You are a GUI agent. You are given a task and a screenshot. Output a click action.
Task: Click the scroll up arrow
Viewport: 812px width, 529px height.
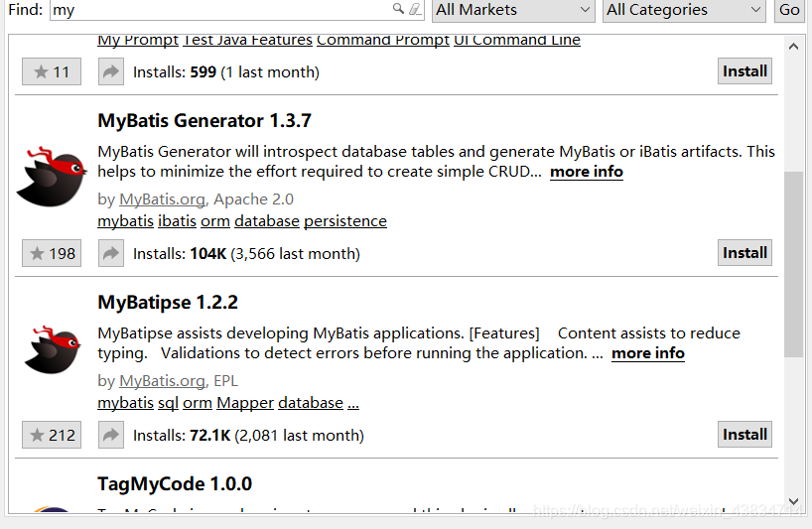pyautogui.click(x=793, y=47)
